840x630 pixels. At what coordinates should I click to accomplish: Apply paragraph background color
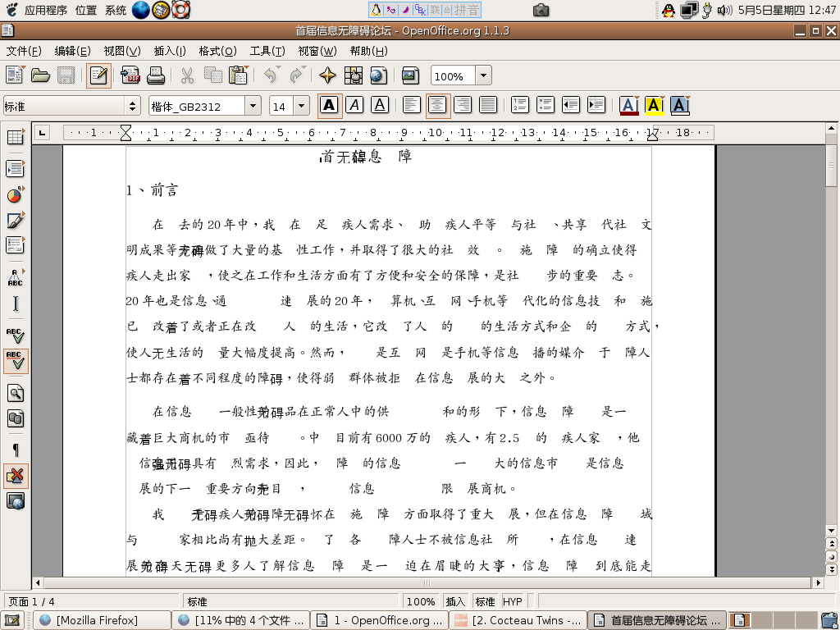[680, 106]
